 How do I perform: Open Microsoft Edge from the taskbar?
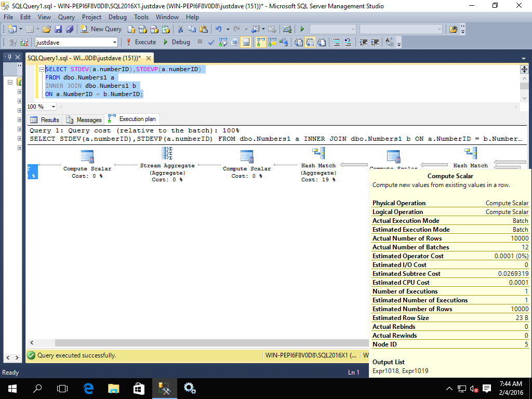pos(88,388)
